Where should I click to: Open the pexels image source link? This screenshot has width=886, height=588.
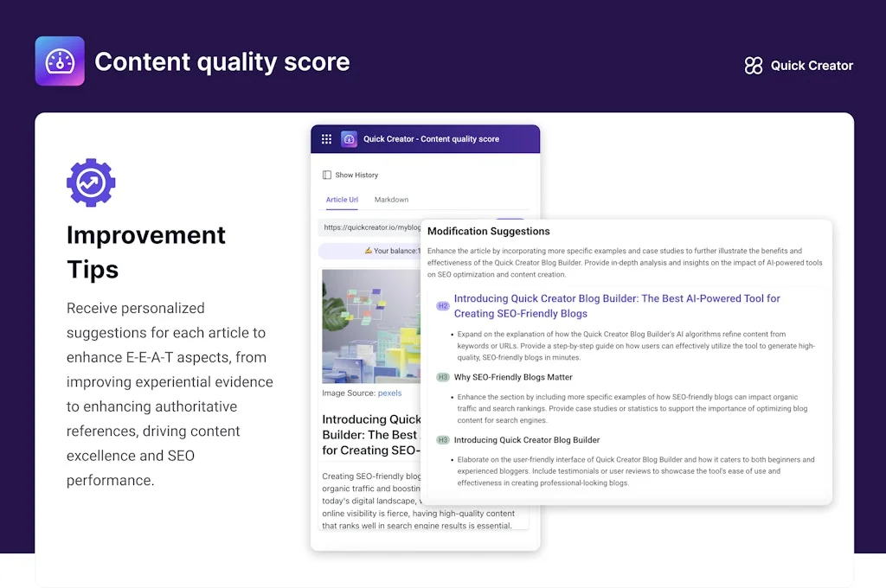(x=389, y=393)
